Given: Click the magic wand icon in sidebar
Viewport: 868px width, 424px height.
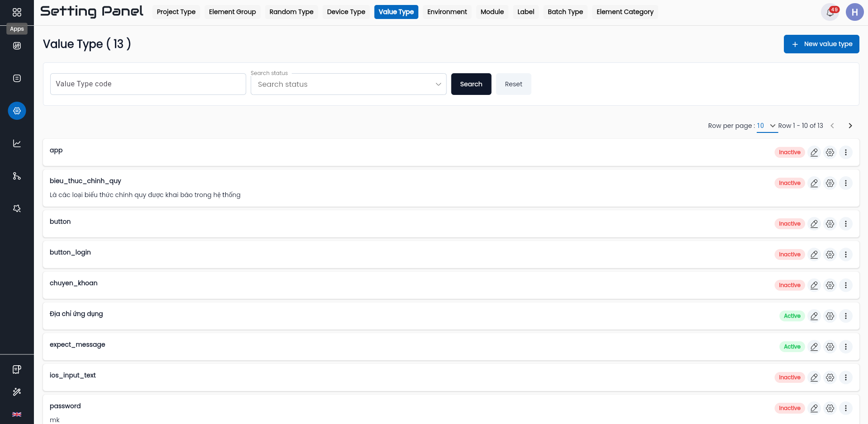Looking at the screenshot, I should click(17, 392).
